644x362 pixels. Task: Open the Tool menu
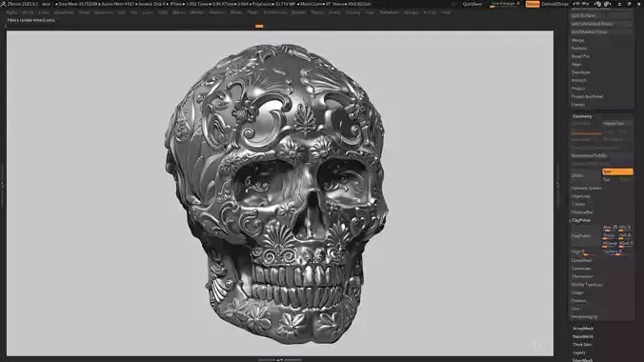click(x=370, y=12)
